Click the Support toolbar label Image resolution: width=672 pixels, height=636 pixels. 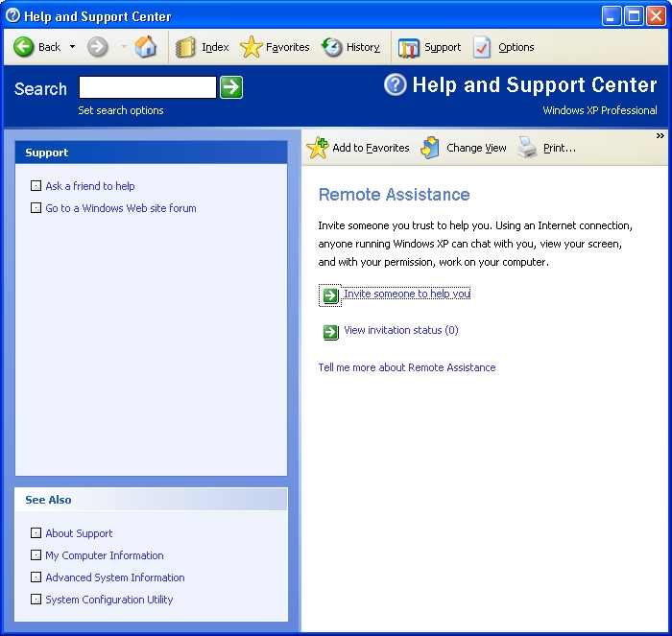pyautogui.click(x=443, y=47)
